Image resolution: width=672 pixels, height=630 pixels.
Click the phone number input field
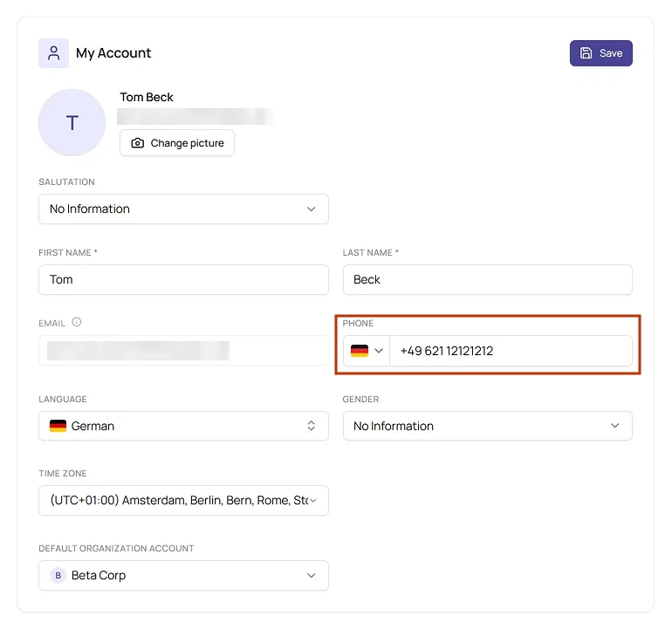tap(511, 351)
